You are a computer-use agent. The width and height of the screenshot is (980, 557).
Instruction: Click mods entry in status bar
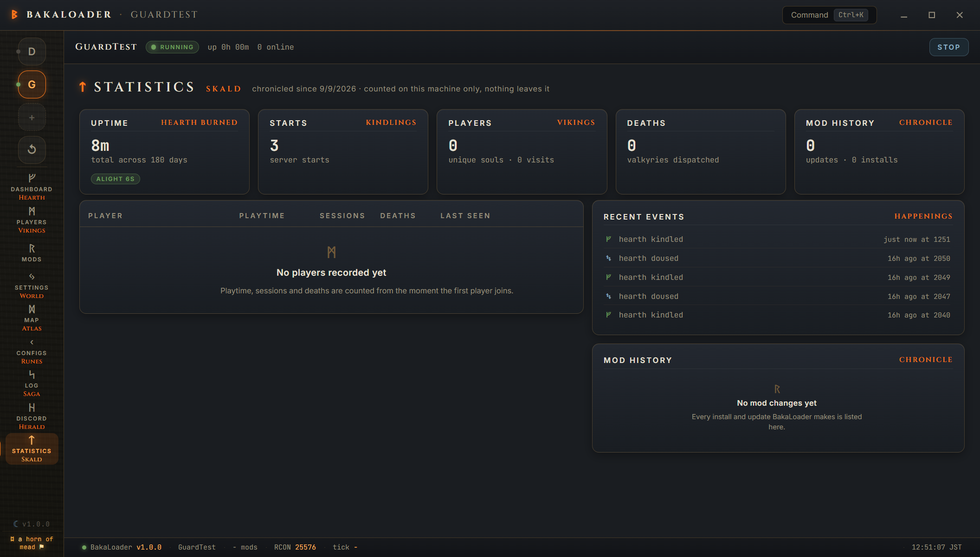click(x=245, y=547)
